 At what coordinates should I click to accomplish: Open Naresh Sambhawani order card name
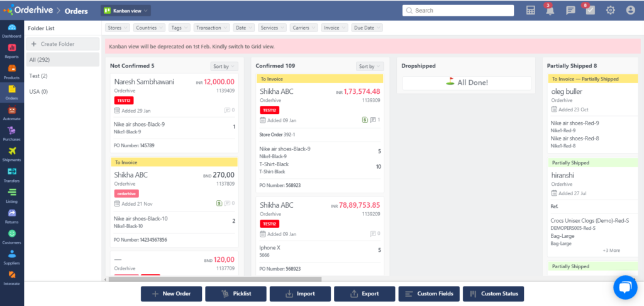pos(144,82)
